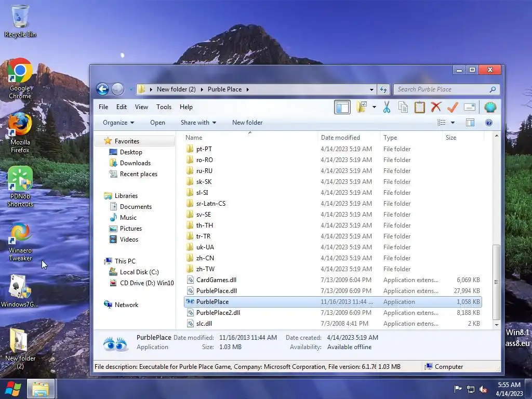
Task: Open Music library in the navigation pane
Action: tap(128, 218)
